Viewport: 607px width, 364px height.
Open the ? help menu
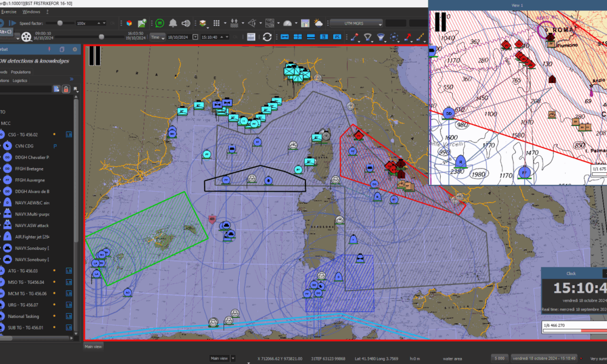pos(47,12)
